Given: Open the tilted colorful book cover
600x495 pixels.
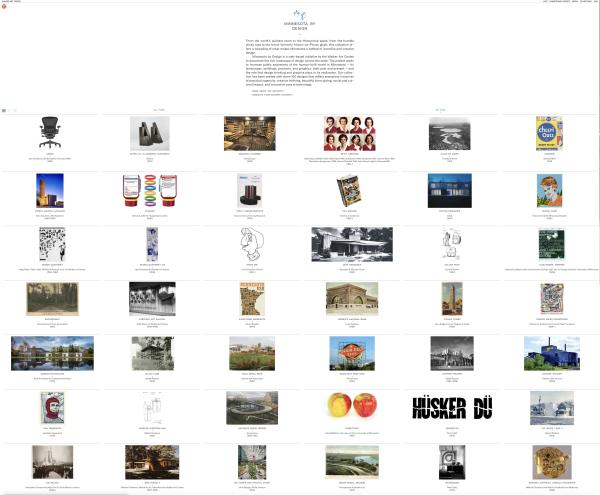Looking at the screenshot, I should [349, 191].
